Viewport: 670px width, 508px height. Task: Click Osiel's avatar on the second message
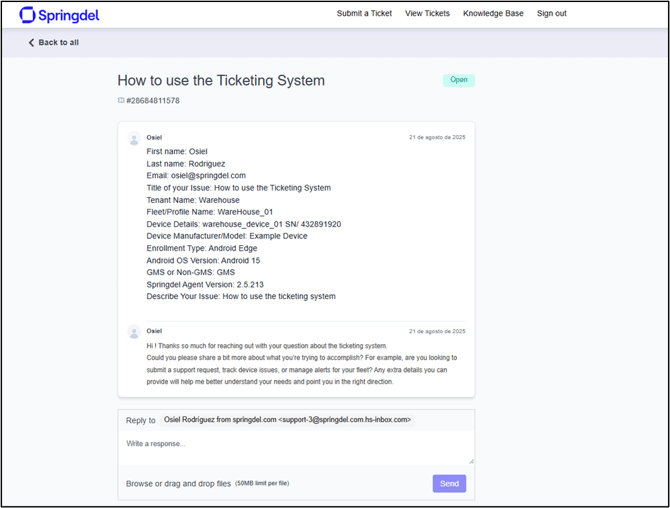[134, 332]
